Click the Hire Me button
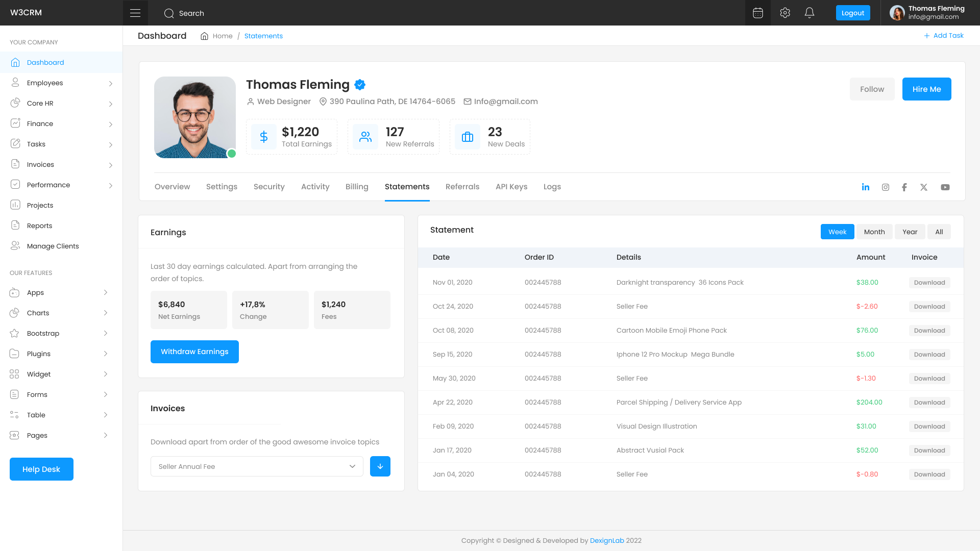980x551 pixels. pos(926,89)
